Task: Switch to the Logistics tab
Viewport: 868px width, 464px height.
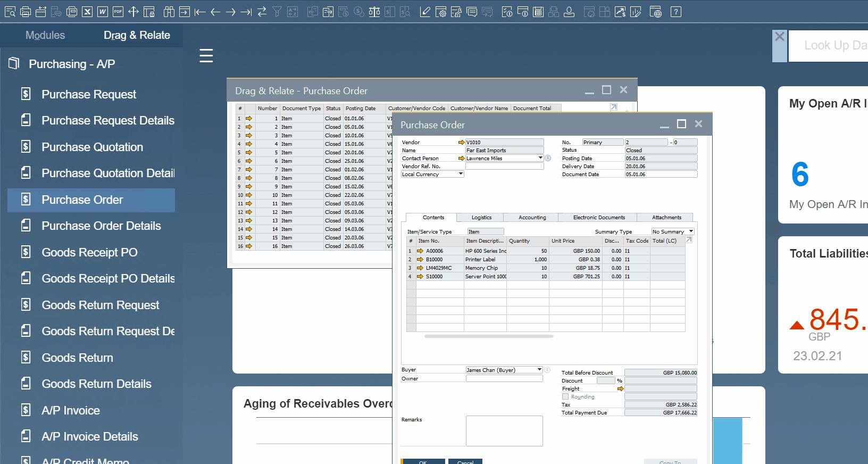Action: coord(481,218)
